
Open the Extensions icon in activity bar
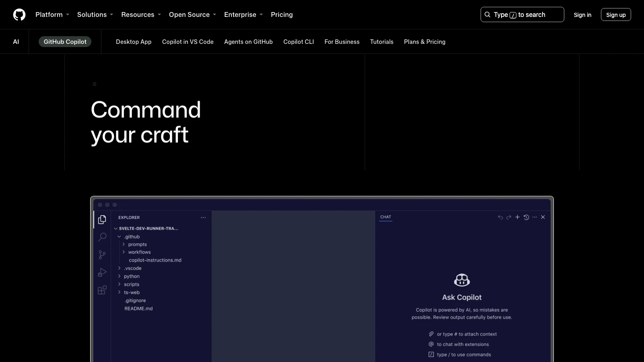[102, 290]
